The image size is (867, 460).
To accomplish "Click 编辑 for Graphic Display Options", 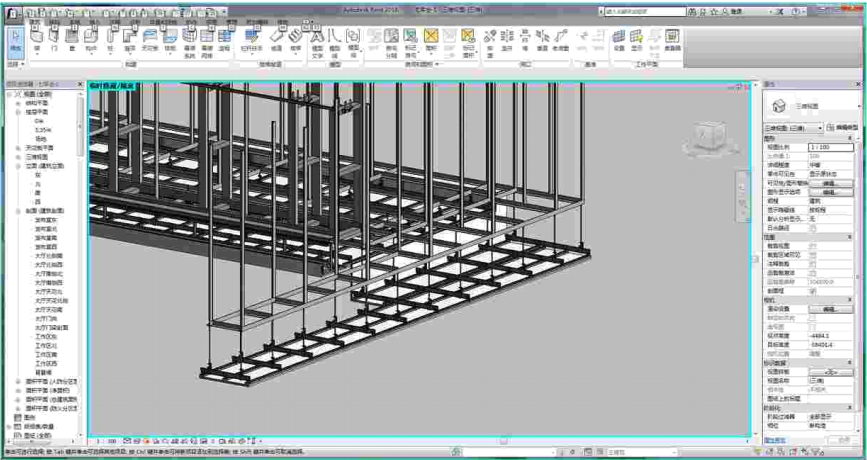I will pyautogui.click(x=831, y=192).
